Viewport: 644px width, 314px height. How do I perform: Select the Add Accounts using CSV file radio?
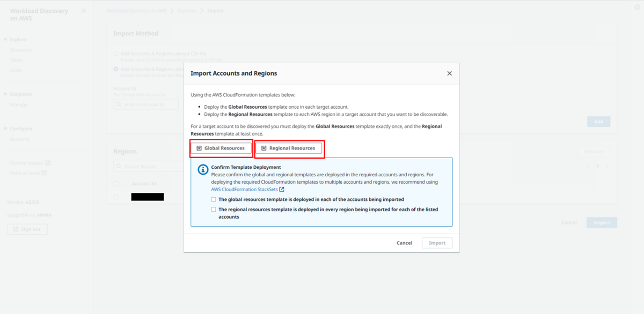pyautogui.click(x=116, y=54)
